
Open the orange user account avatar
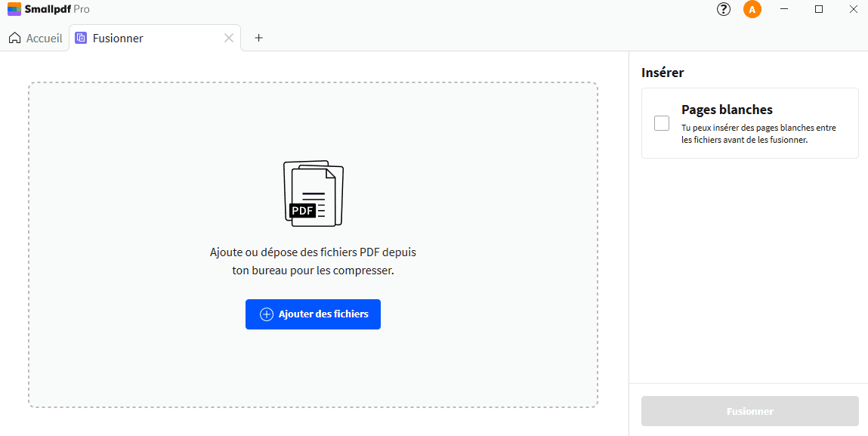click(752, 9)
